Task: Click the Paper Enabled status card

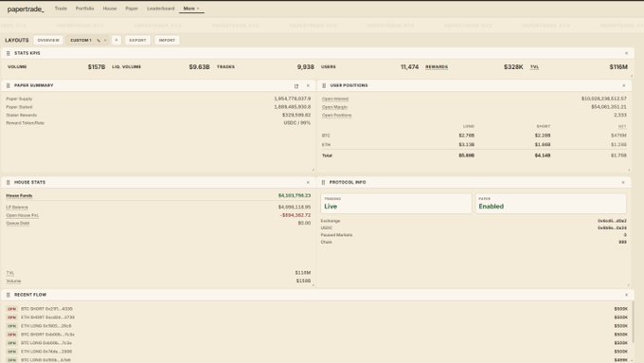Action: (551, 204)
